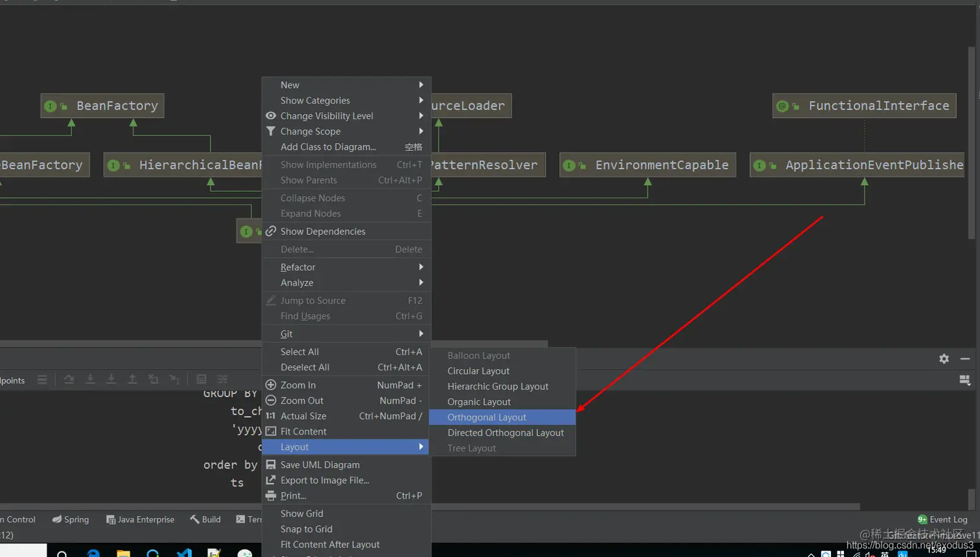This screenshot has height=557, width=980.
Task: Select the FunctionalInterface diagram node
Action: point(865,106)
